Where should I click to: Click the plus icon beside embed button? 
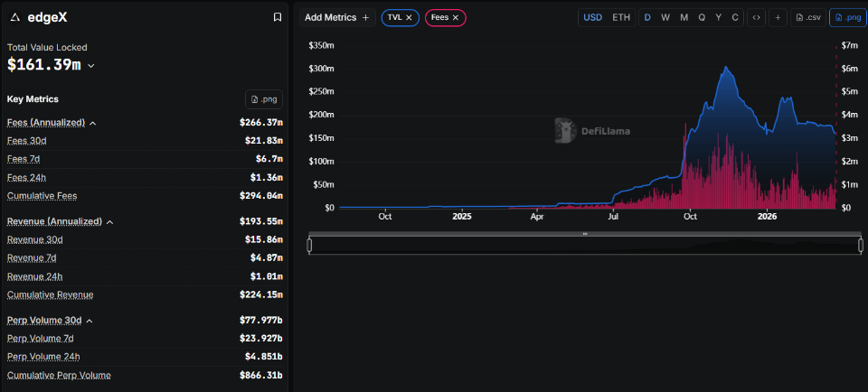click(778, 17)
